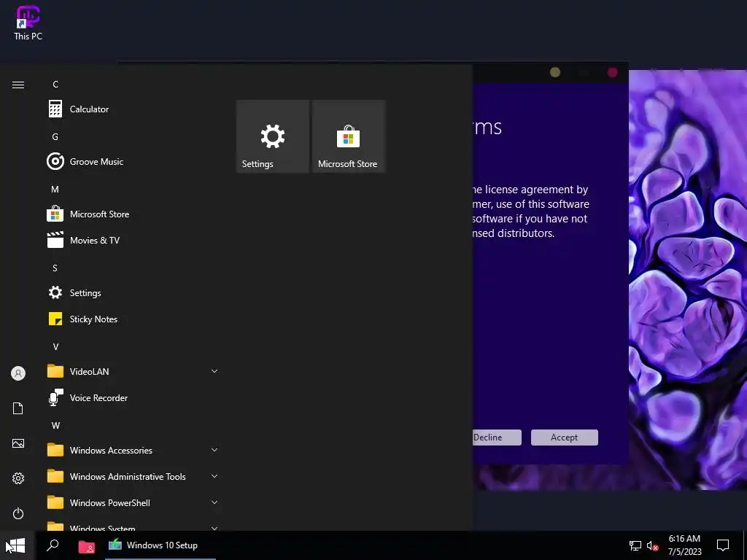Open the user account icon in Start sidebar
Viewport: 747px width, 560px height.
[x=18, y=373]
